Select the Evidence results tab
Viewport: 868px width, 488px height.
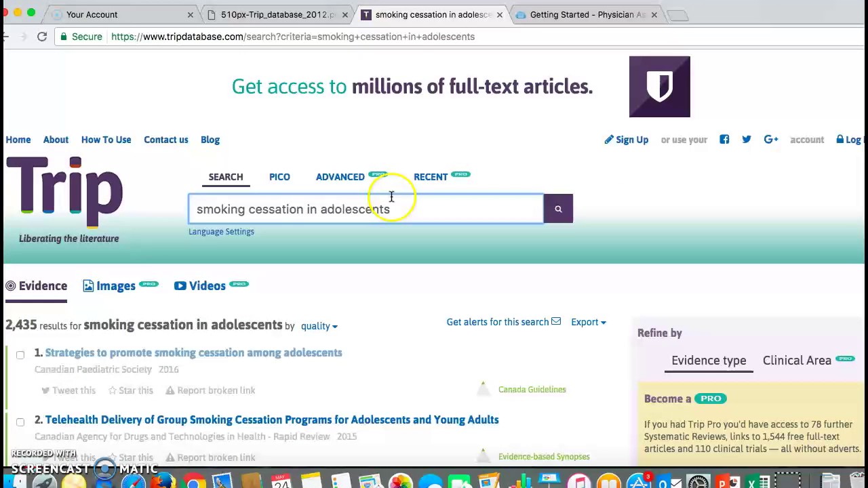click(x=37, y=286)
